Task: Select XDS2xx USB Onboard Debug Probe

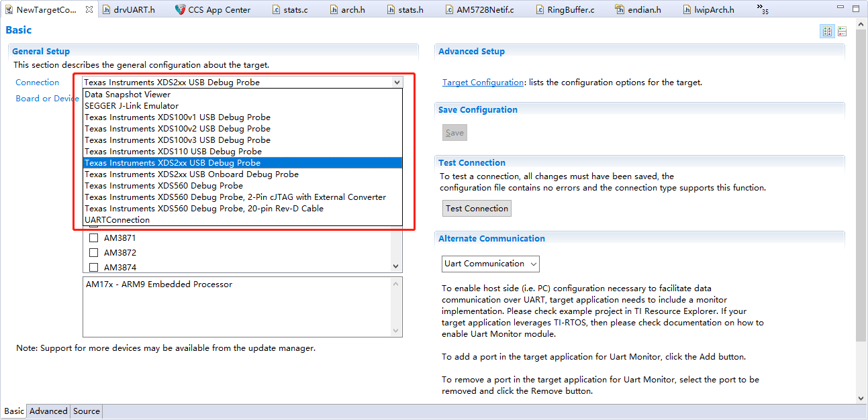Action: click(x=242, y=174)
